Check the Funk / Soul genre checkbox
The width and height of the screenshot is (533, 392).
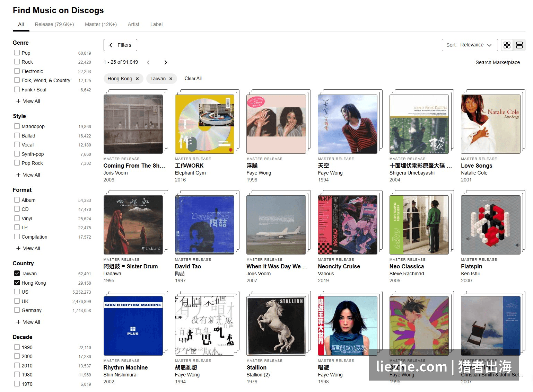tap(17, 89)
